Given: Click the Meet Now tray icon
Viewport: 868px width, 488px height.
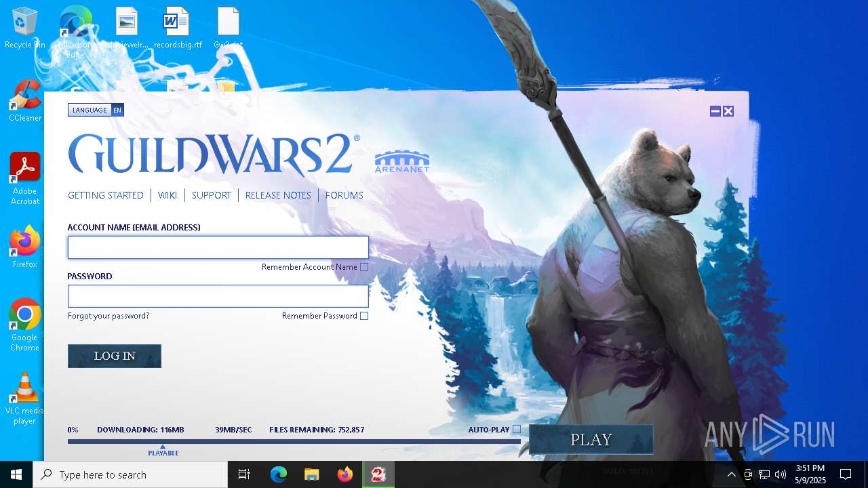Looking at the screenshot, I should [x=748, y=474].
